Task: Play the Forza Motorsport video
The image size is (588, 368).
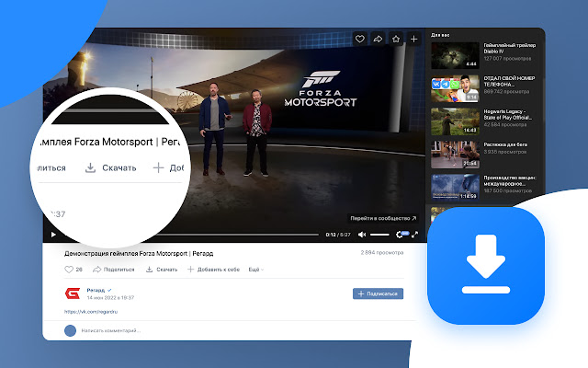Action: tap(53, 235)
